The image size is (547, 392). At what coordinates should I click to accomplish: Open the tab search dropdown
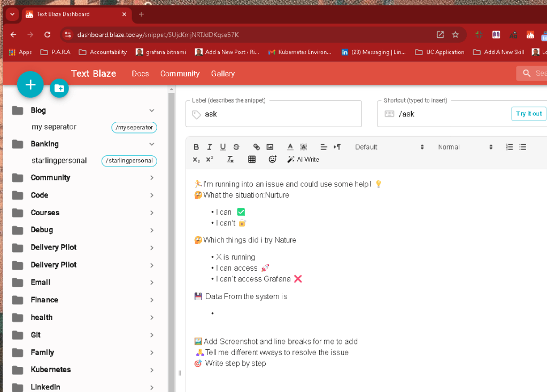pos(12,14)
